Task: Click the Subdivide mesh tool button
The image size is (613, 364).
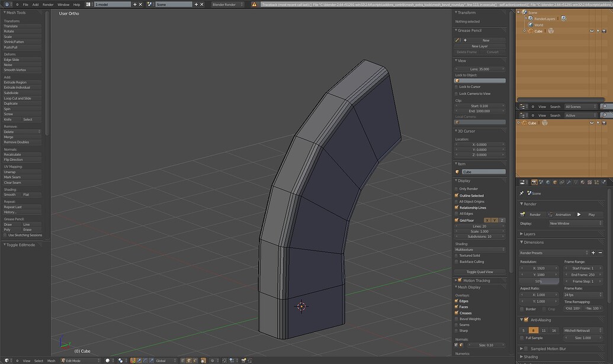Action: pyautogui.click(x=23, y=93)
